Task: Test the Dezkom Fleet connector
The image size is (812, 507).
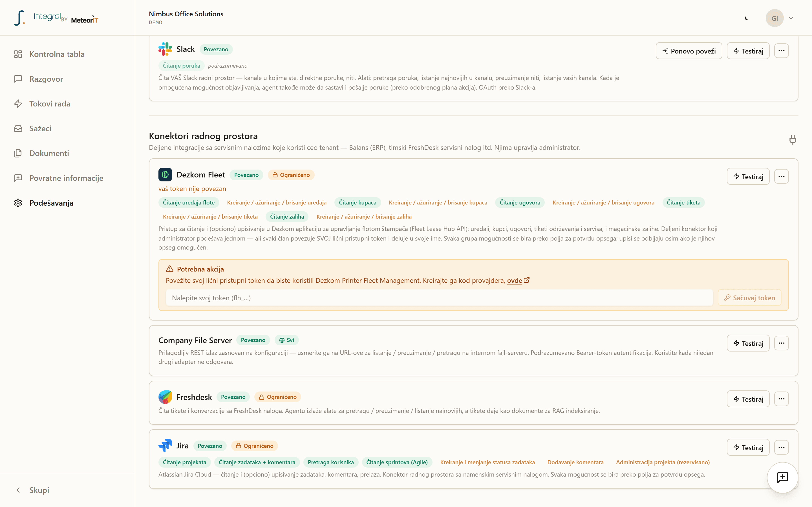Action: 748,176
